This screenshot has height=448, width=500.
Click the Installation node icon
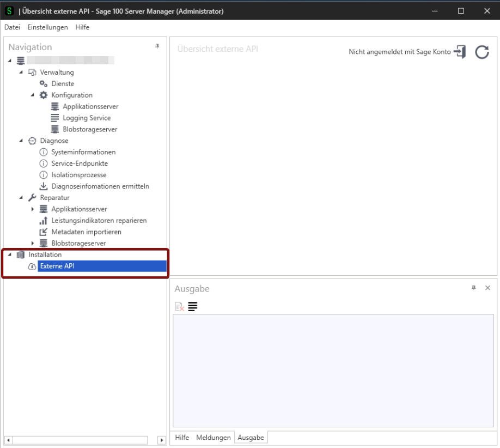coord(21,255)
